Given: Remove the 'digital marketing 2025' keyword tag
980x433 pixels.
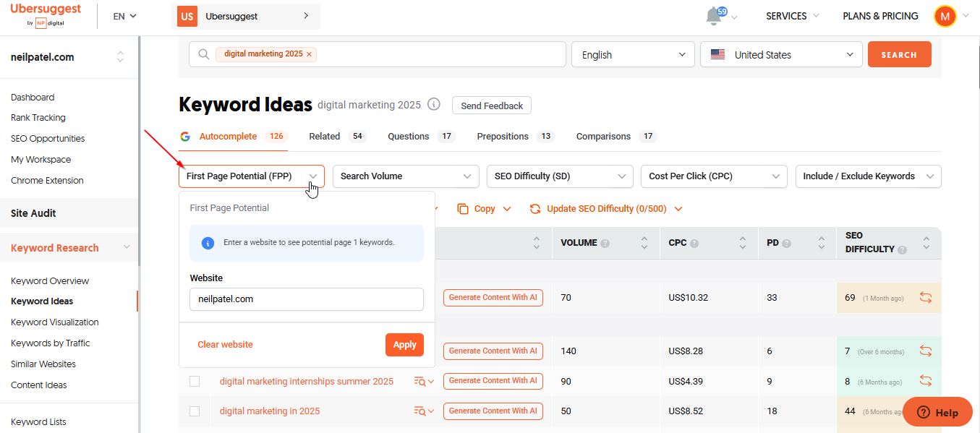Looking at the screenshot, I should [310, 54].
